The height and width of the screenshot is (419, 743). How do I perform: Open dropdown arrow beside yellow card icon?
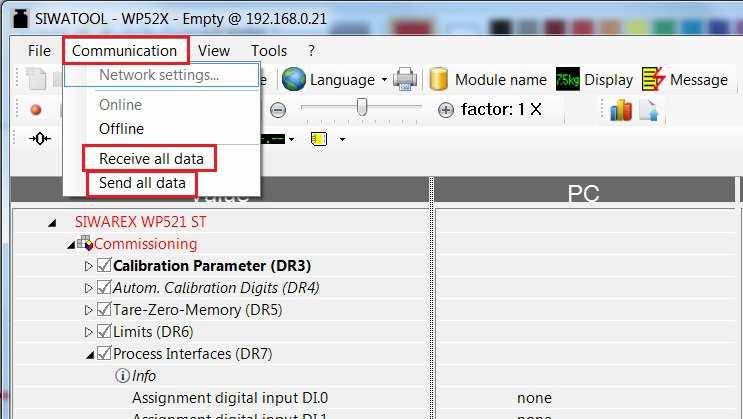[343, 139]
